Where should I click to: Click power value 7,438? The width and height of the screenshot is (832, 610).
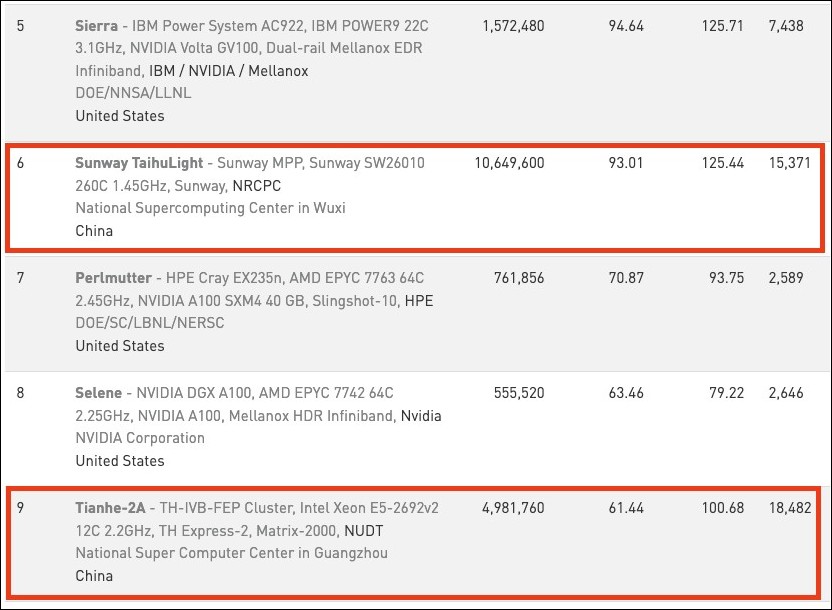[786, 26]
